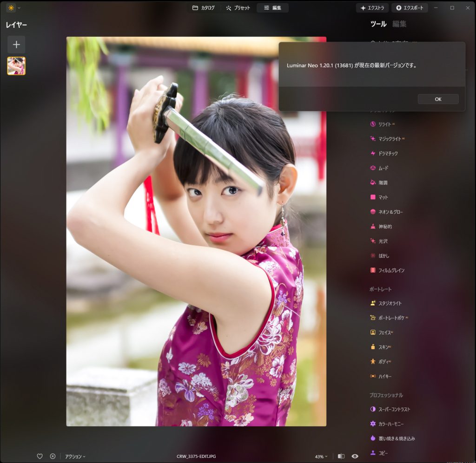Open the スーパーコントラスト tool

click(394, 410)
